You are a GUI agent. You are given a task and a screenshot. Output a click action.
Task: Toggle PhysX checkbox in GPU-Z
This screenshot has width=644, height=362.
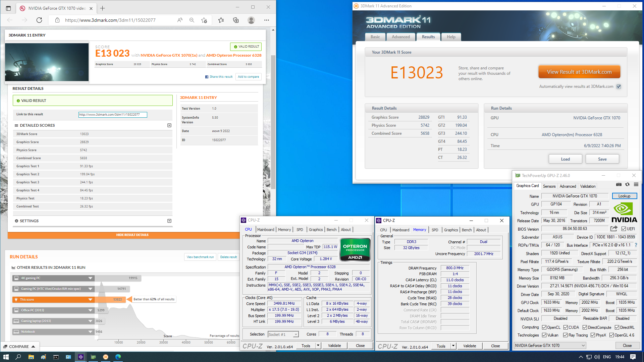593,335
